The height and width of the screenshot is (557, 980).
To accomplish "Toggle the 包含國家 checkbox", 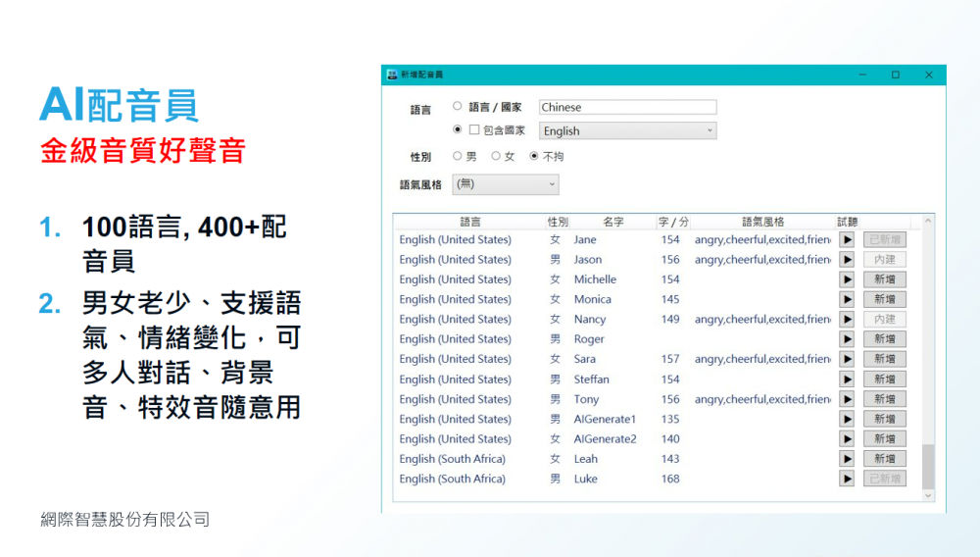I will pos(474,129).
